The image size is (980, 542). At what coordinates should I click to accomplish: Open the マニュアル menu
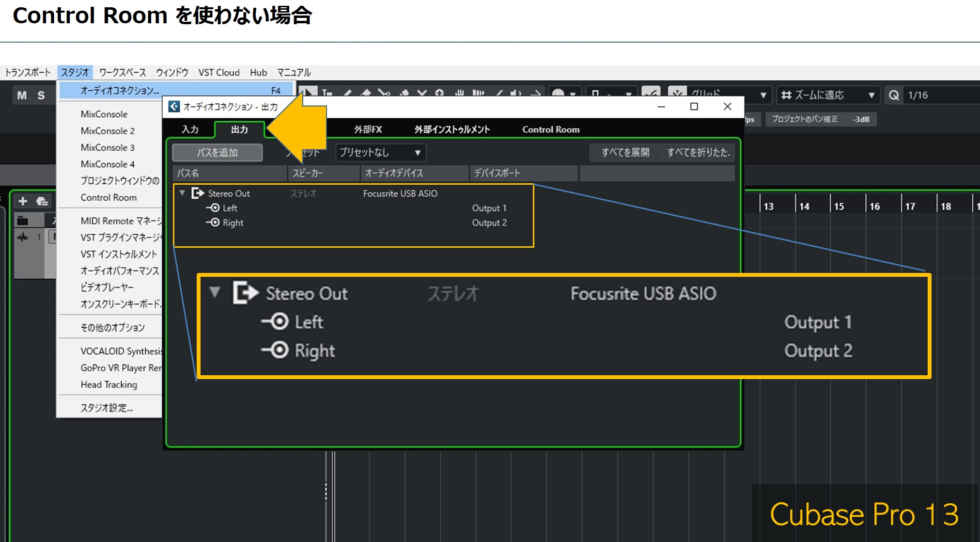click(294, 72)
